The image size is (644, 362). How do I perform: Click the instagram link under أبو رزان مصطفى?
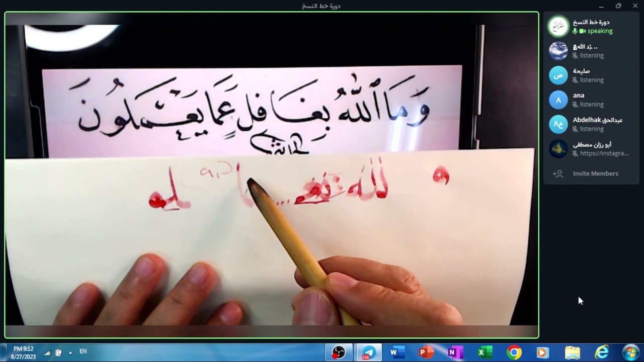point(604,153)
